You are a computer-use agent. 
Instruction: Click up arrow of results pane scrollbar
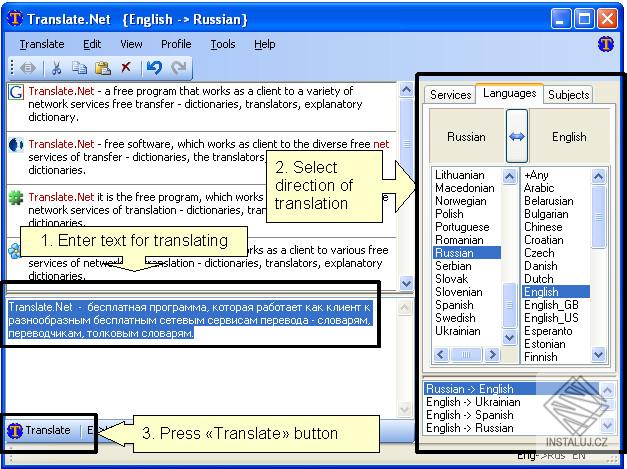(406, 90)
